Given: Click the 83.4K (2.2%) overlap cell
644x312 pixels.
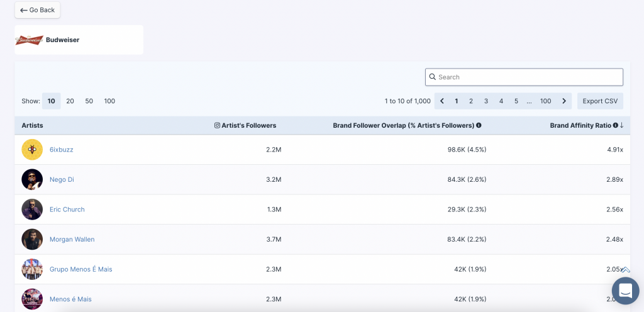Looking at the screenshot, I should click(467, 239).
